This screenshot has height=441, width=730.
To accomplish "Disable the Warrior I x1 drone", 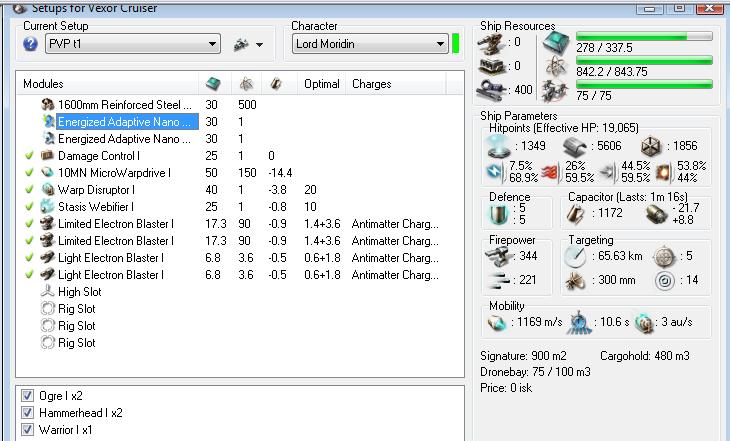I will tap(27, 430).
